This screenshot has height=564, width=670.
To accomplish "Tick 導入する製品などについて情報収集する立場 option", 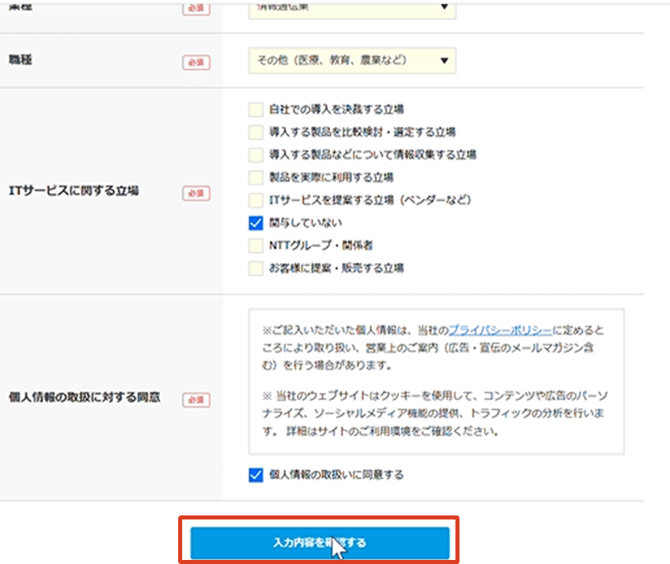I will pyautogui.click(x=256, y=155).
